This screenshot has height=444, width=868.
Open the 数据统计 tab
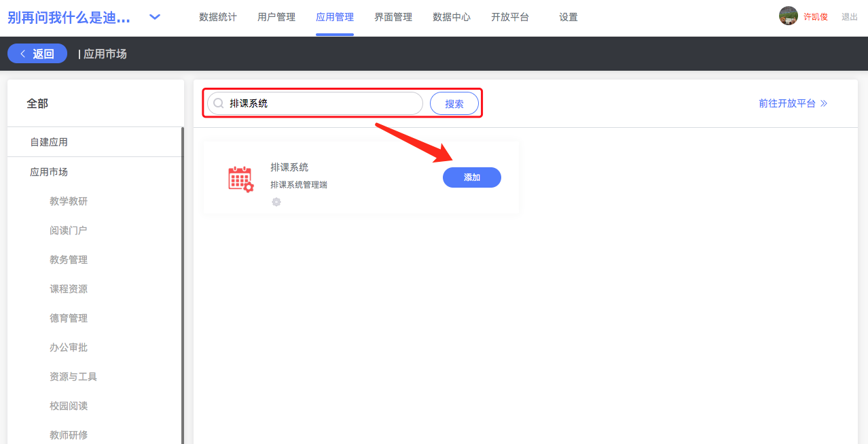tap(218, 17)
